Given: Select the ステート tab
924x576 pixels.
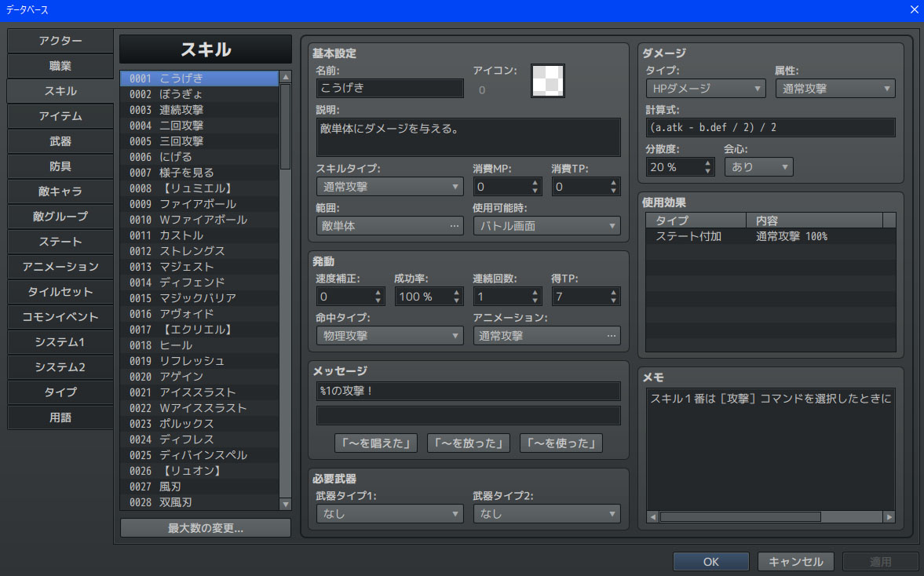Looking at the screenshot, I should tap(60, 242).
